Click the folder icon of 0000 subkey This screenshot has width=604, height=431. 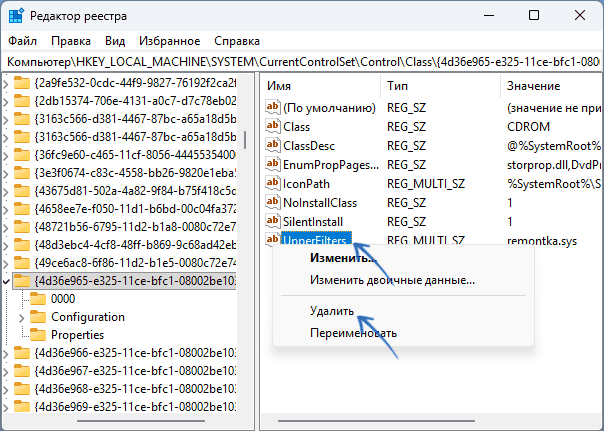tap(38, 299)
